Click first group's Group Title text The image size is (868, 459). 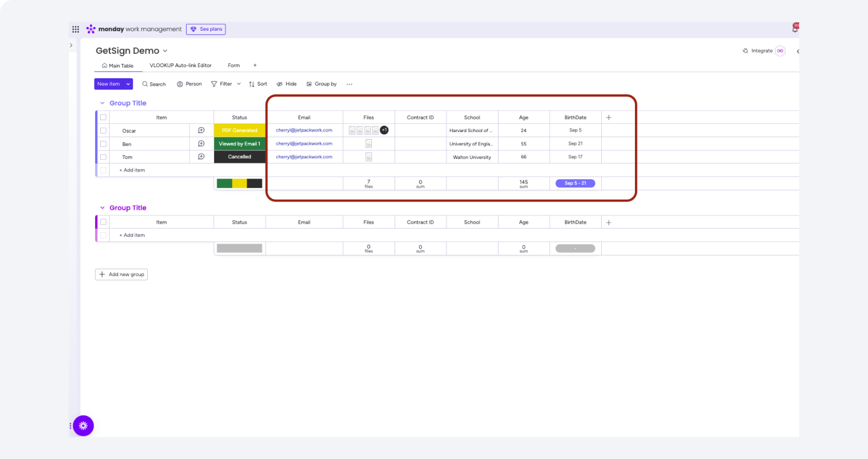[x=128, y=103]
